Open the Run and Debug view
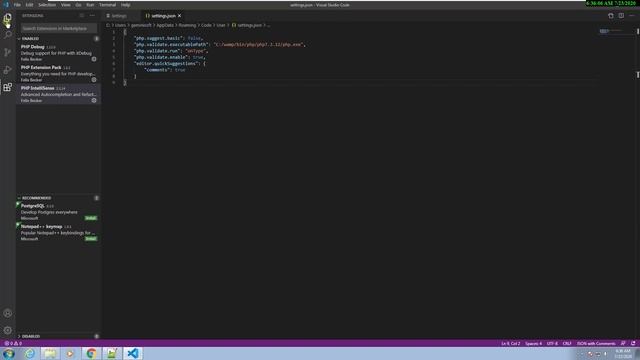The height and width of the screenshot is (360, 640). pyautogui.click(x=7, y=70)
